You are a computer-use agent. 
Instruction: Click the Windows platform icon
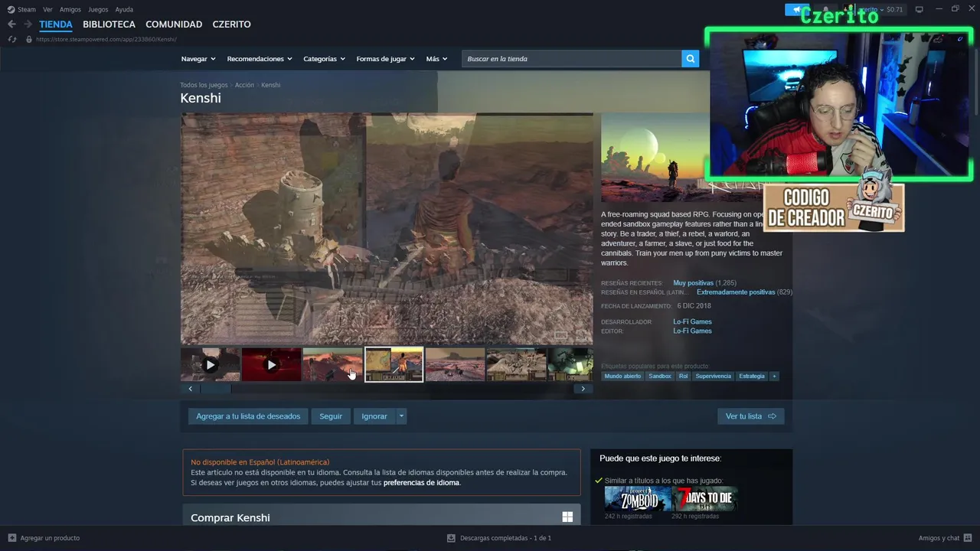click(567, 517)
